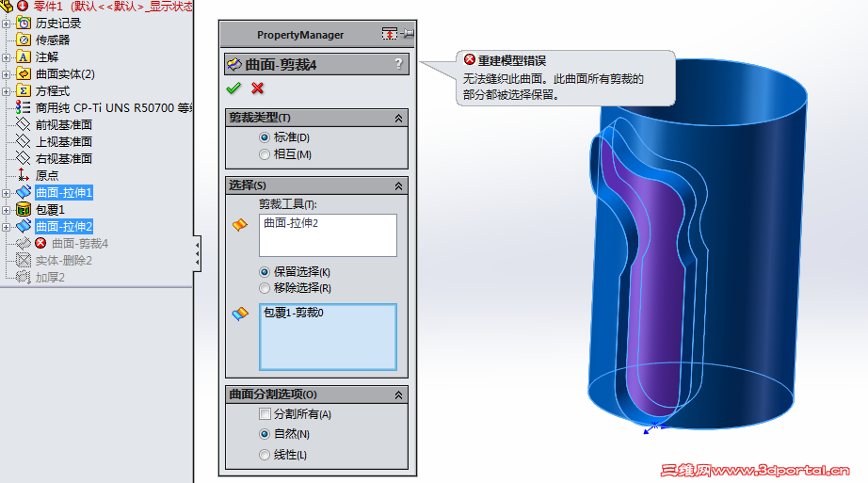Select the 标准(D) standard trim type
This screenshot has width=868, height=483.
click(265, 137)
